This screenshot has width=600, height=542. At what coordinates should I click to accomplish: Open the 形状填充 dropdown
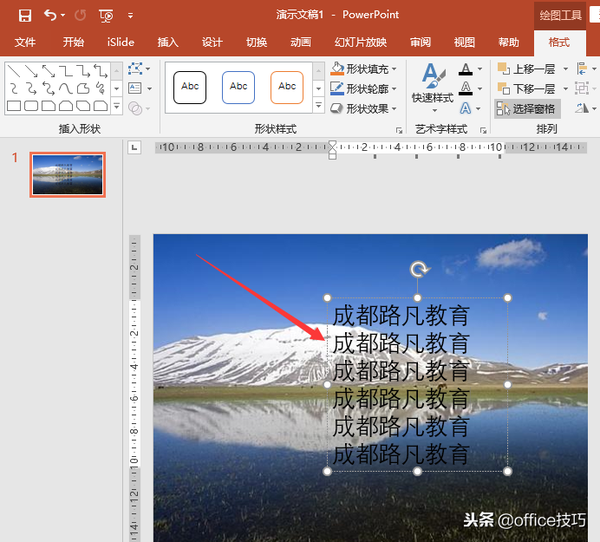pyautogui.click(x=364, y=69)
